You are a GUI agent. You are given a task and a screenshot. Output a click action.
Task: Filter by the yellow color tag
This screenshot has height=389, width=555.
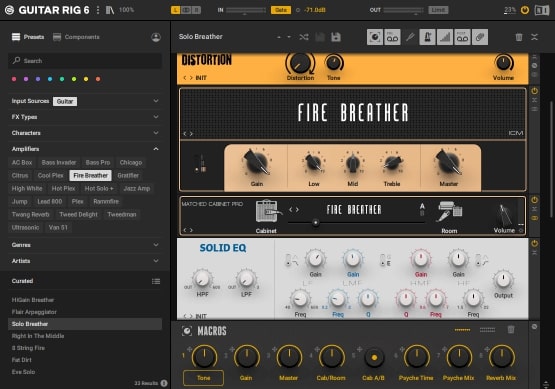pos(86,79)
